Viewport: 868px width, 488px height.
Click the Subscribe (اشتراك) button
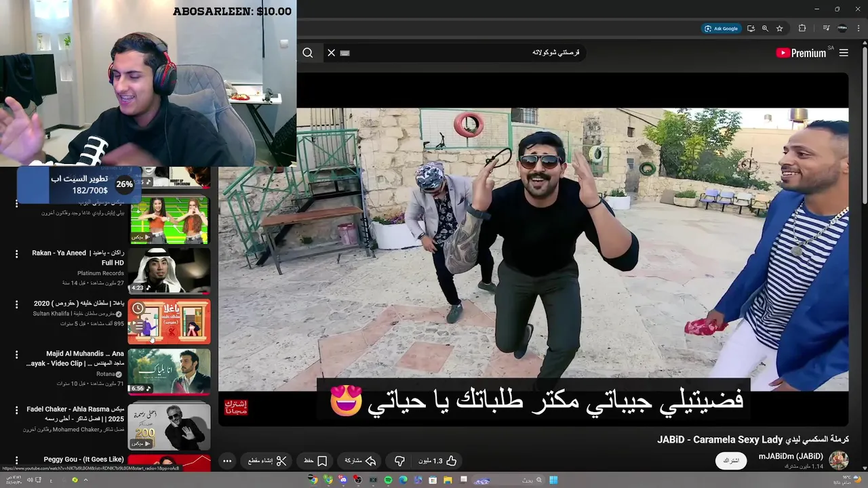click(x=731, y=461)
